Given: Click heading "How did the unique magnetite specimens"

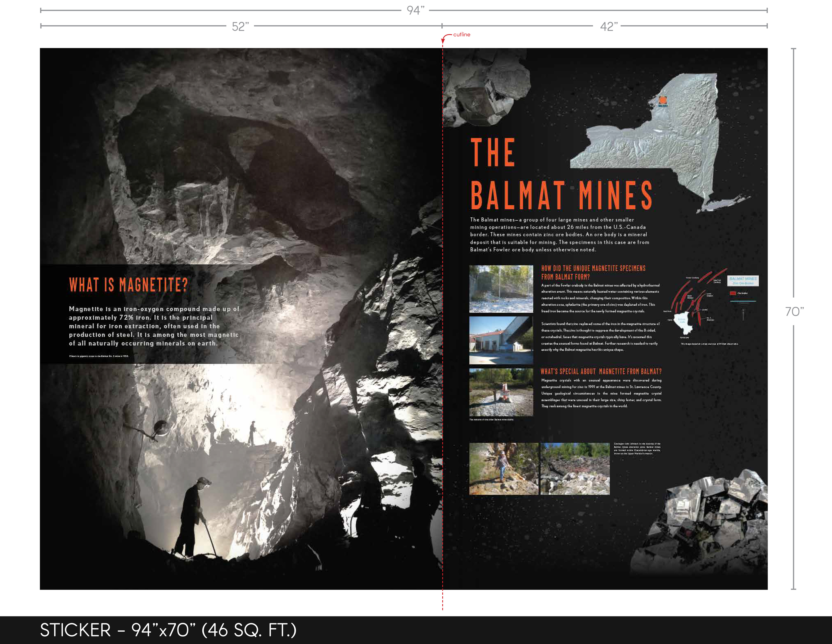Looking at the screenshot, I should (x=593, y=272).
